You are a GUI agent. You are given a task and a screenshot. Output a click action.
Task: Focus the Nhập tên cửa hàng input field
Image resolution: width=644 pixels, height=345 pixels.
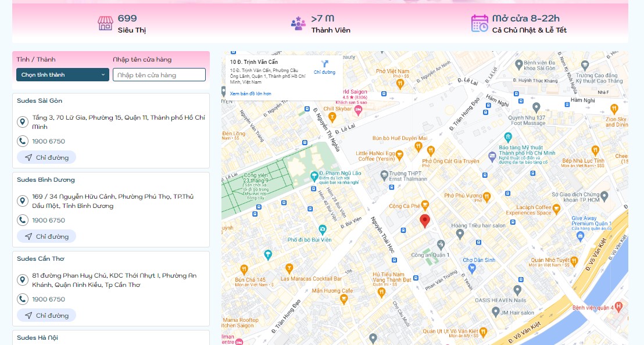pos(159,75)
